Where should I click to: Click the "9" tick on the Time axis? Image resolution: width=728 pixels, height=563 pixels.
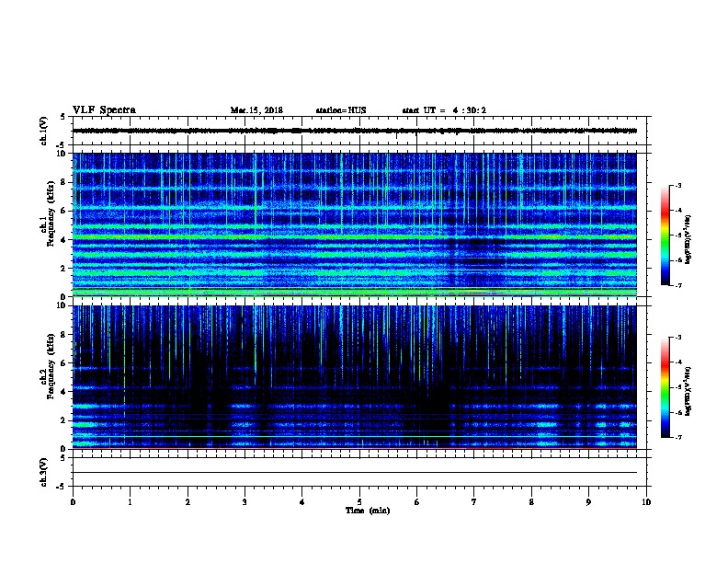[588, 501]
